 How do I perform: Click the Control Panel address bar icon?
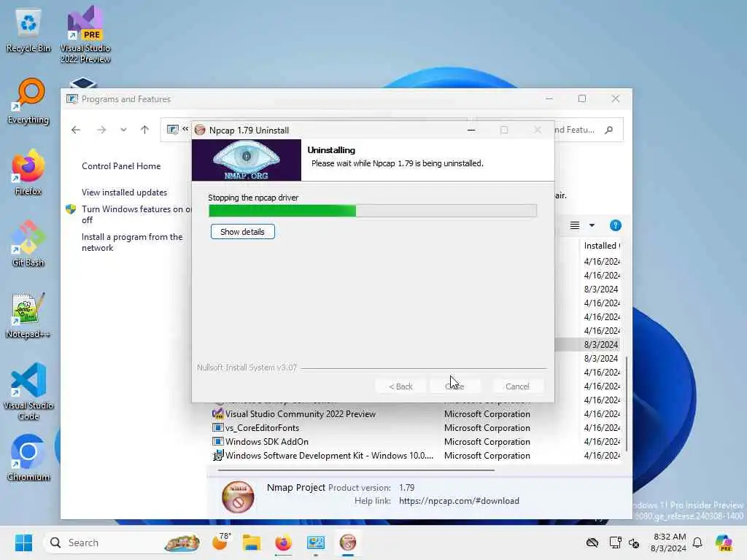coord(172,130)
